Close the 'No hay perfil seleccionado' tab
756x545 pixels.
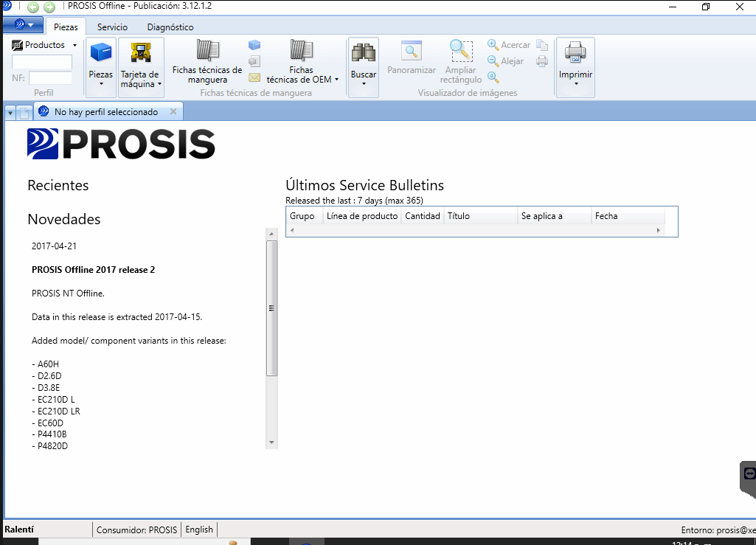tap(173, 112)
